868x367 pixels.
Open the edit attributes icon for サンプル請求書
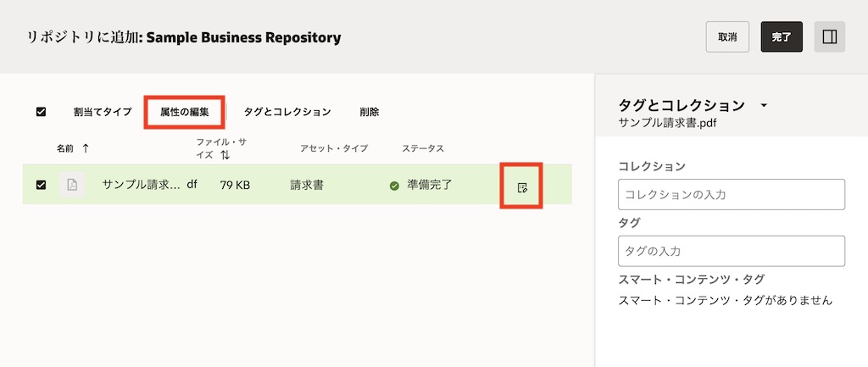[x=521, y=187]
